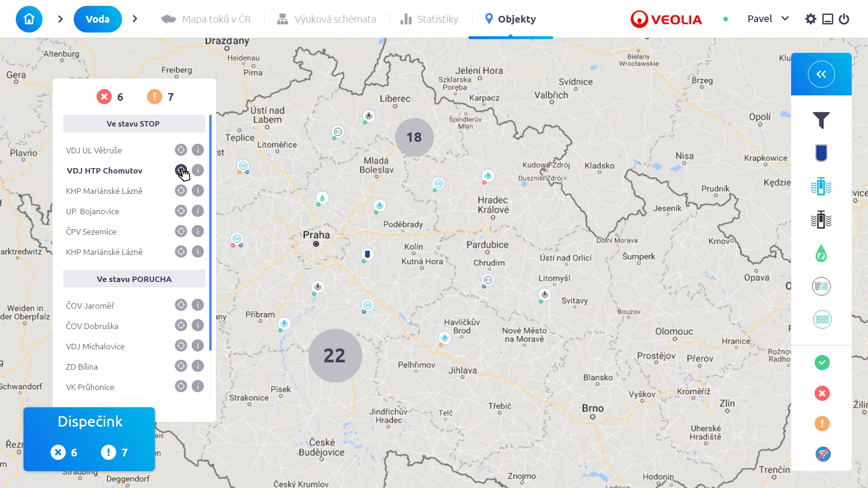Click the Ve stavu PORUCHA header

tap(134, 279)
